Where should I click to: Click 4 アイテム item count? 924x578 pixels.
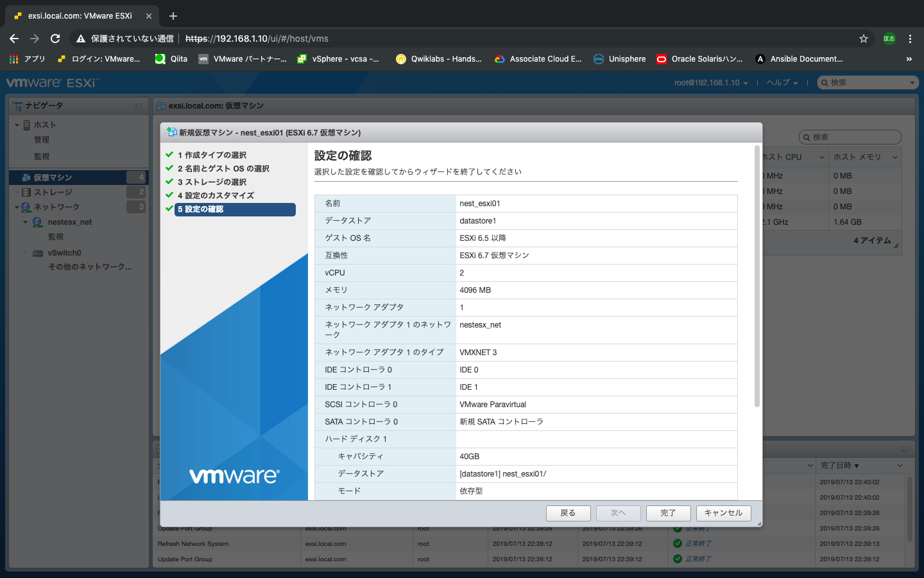click(x=872, y=241)
